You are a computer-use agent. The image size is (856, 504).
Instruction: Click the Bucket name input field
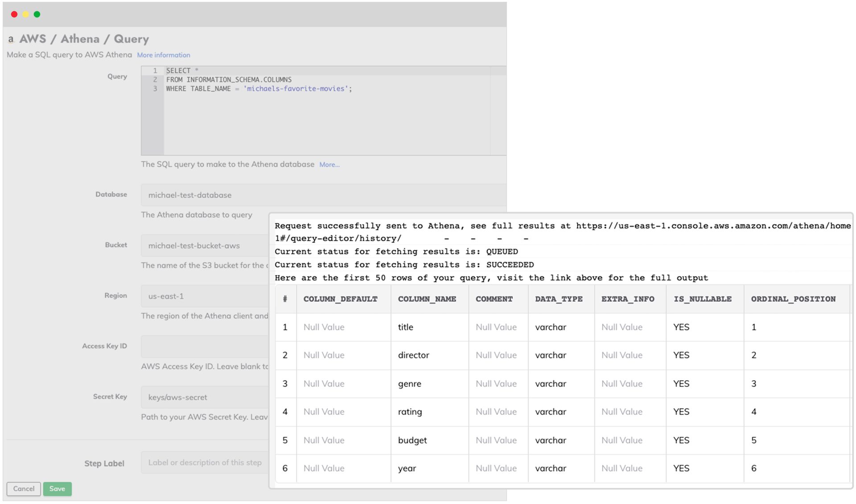click(x=205, y=246)
